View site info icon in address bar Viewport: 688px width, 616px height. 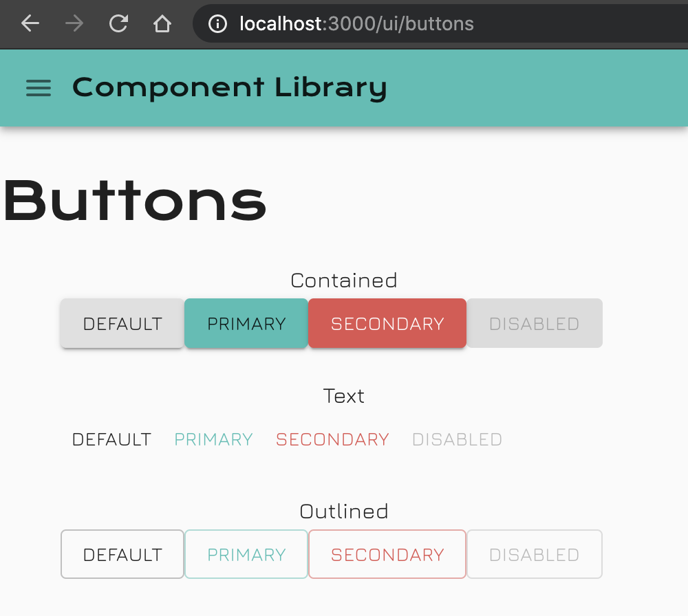coord(217,23)
